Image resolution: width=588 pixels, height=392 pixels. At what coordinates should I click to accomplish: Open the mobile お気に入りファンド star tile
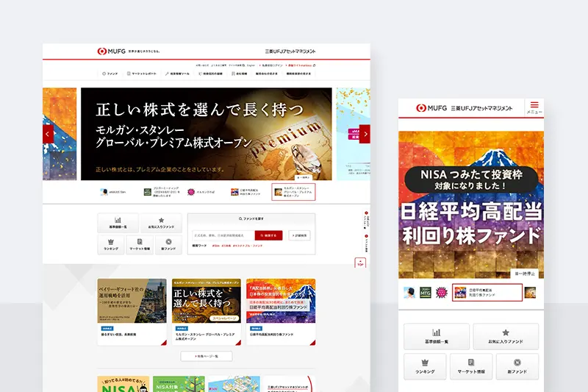tap(506, 337)
